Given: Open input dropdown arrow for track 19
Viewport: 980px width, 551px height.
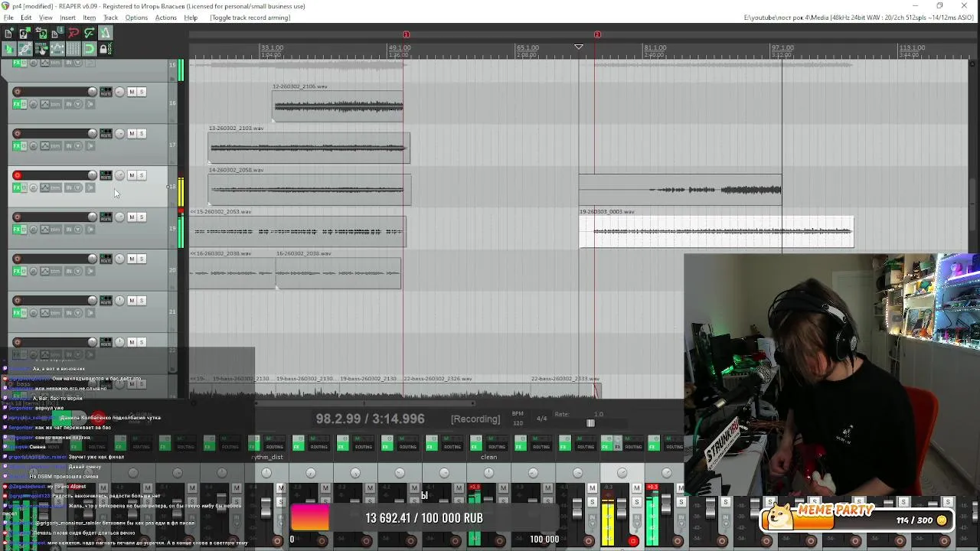Looking at the screenshot, I should [77, 230].
